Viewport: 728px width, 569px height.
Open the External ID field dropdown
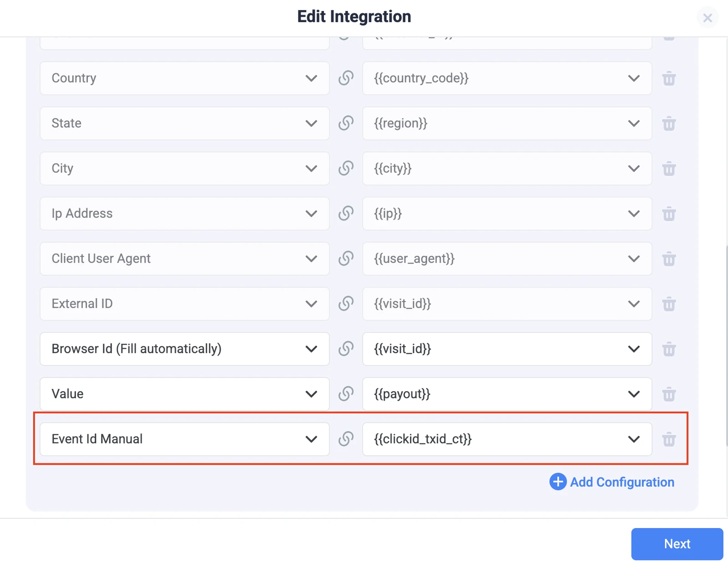[184, 304]
